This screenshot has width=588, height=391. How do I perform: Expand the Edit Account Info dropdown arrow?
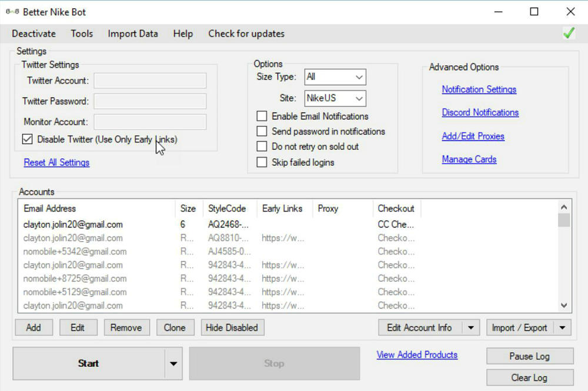pyautogui.click(x=471, y=327)
